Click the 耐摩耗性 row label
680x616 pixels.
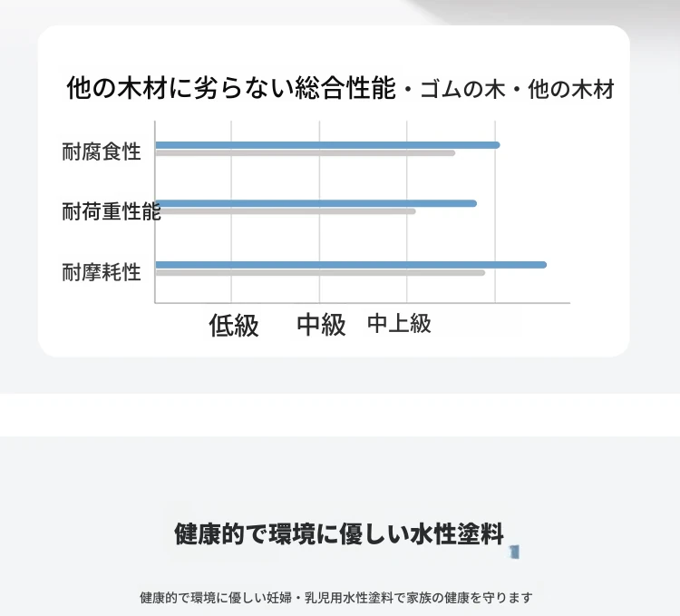coord(102,272)
